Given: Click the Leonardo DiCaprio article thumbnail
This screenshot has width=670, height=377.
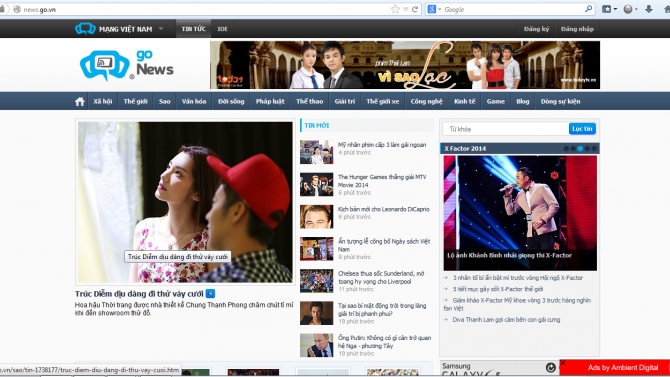Looking at the screenshot, I should click(316, 217).
